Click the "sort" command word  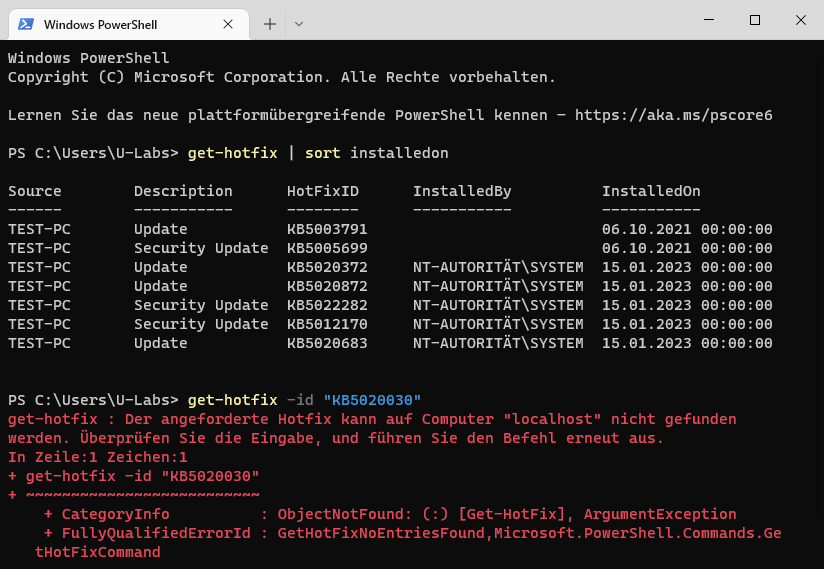tap(323, 153)
